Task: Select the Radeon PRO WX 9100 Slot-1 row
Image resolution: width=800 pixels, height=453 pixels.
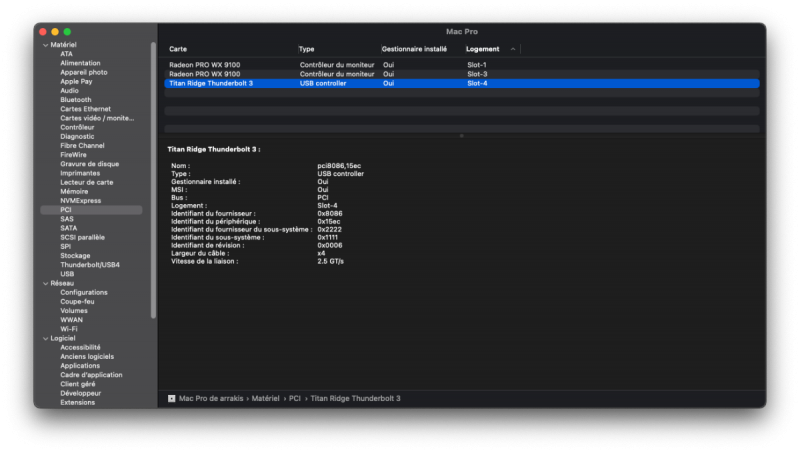Action: pos(462,65)
